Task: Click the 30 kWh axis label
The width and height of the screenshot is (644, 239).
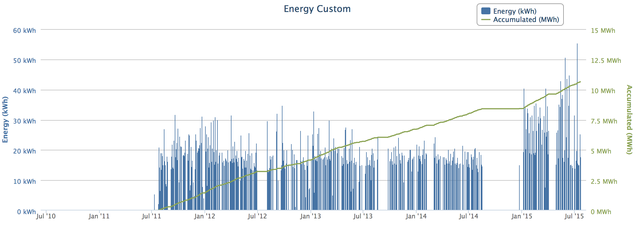Action: [24, 121]
